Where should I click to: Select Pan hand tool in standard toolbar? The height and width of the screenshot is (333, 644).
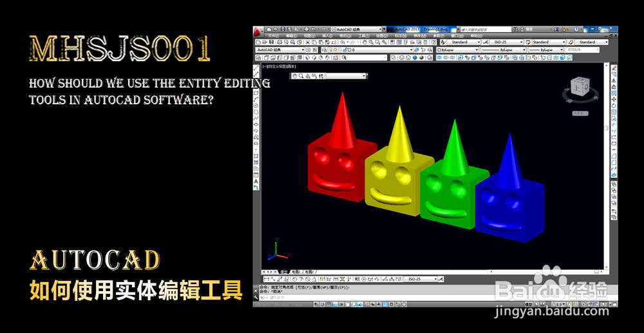365,42
